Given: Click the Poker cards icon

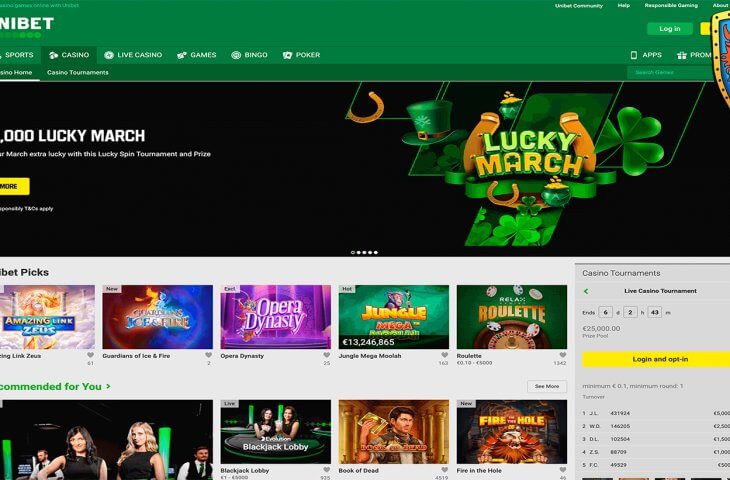Looking at the screenshot, I should (288, 55).
